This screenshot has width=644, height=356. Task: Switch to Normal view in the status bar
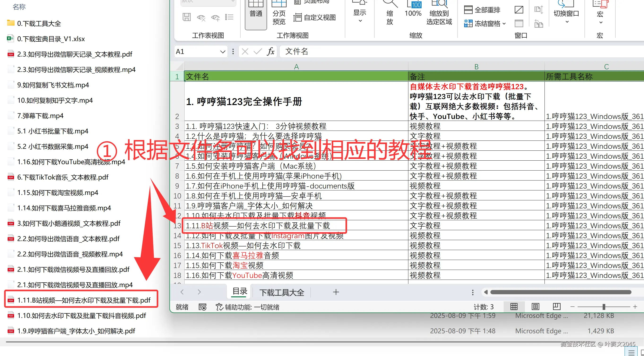tap(514, 307)
